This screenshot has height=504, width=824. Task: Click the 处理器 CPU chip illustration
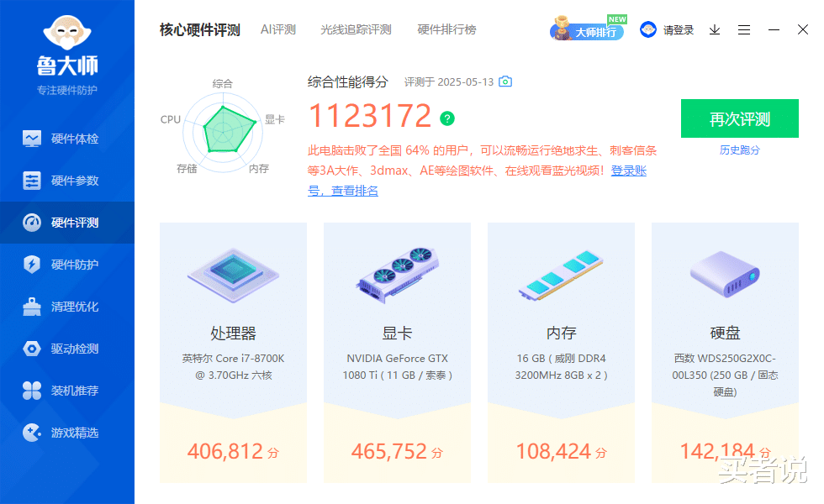coord(234,276)
